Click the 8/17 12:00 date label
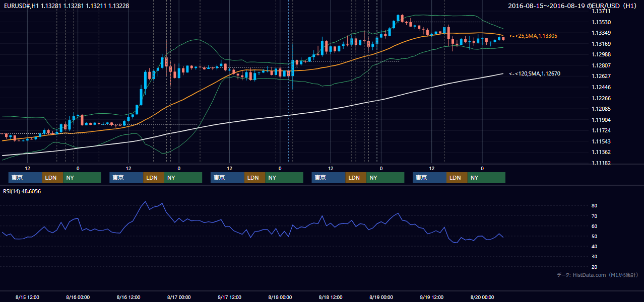The width and height of the screenshot is (644, 302). click(230, 297)
